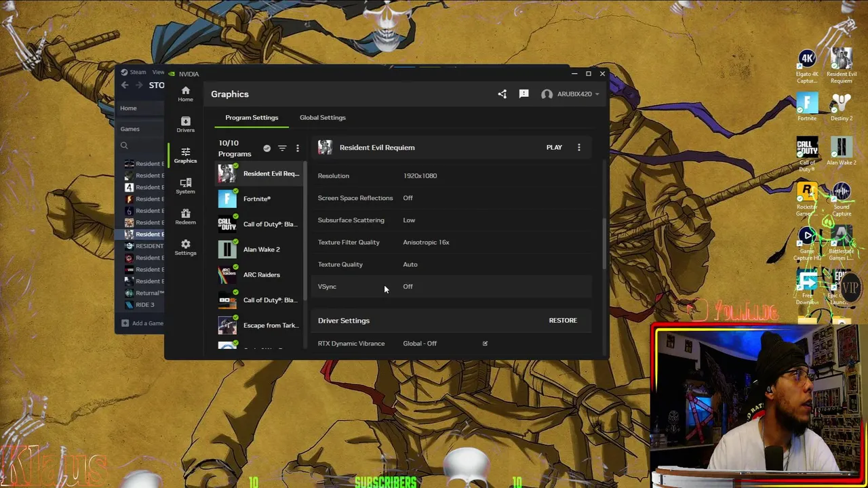Click Add a Game in Steam
Viewport: 868px width, 488px height.
142,323
